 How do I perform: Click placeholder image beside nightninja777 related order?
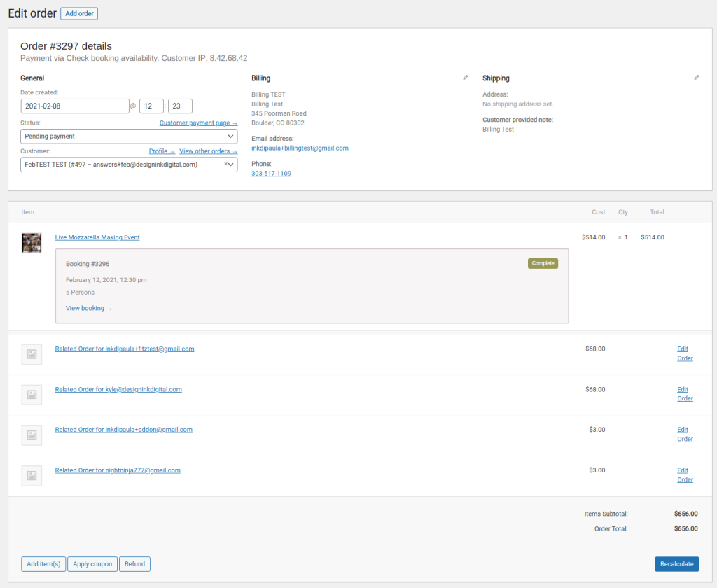tap(32, 475)
